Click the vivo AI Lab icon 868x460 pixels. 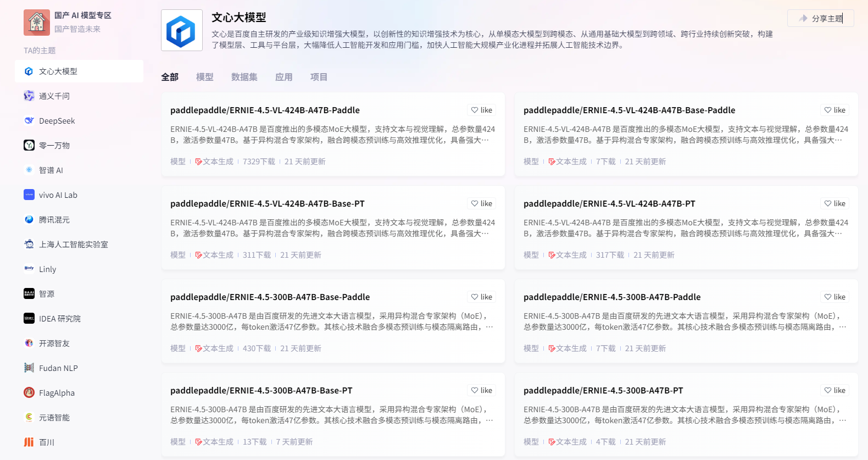pos(29,195)
